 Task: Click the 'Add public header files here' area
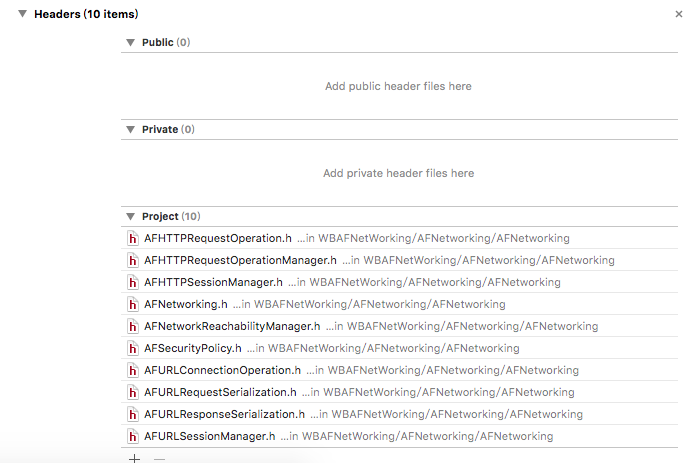pos(398,86)
